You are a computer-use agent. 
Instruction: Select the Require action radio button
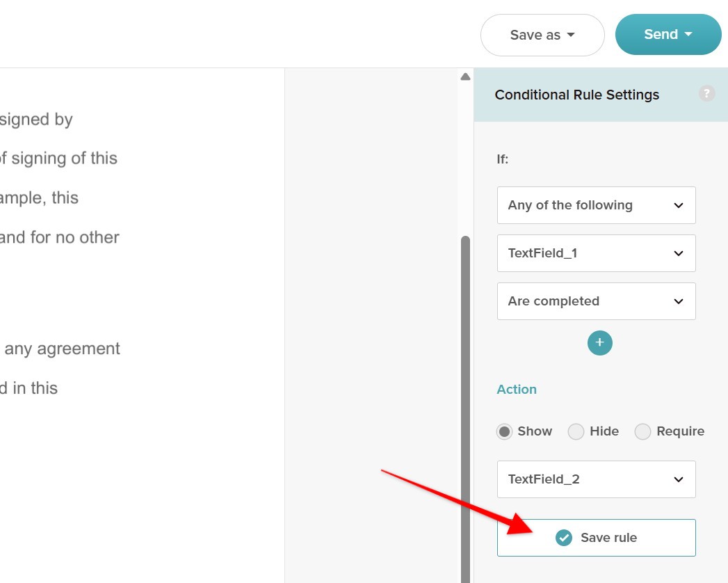(642, 431)
